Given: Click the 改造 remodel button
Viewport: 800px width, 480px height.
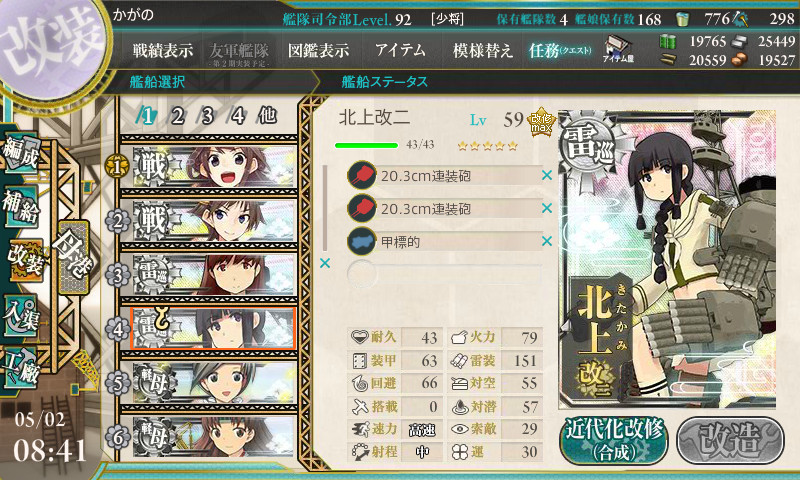Looking at the screenshot, I should (x=730, y=440).
